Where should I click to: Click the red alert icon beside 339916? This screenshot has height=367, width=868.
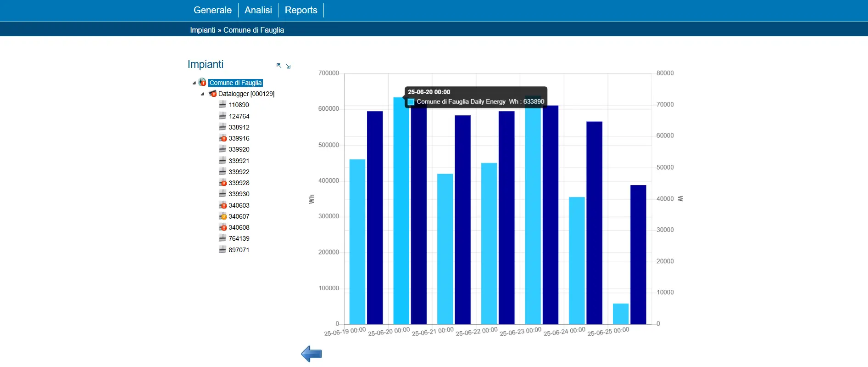[x=223, y=138]
